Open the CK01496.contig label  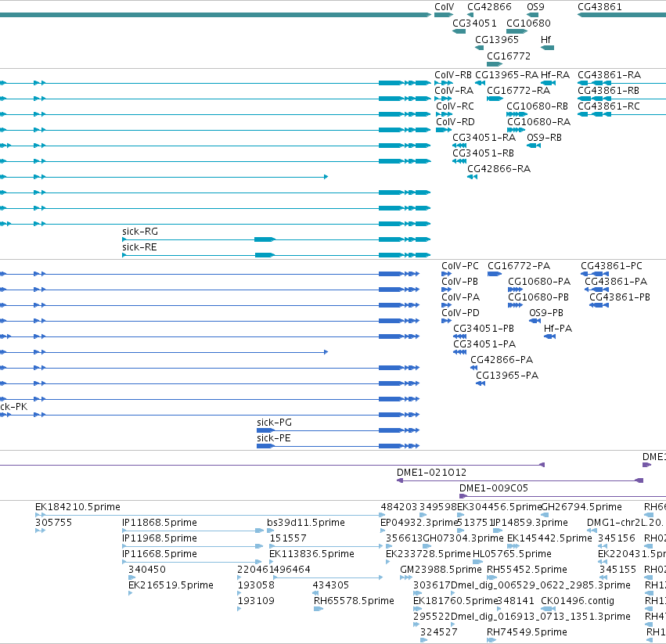point(578,601)
